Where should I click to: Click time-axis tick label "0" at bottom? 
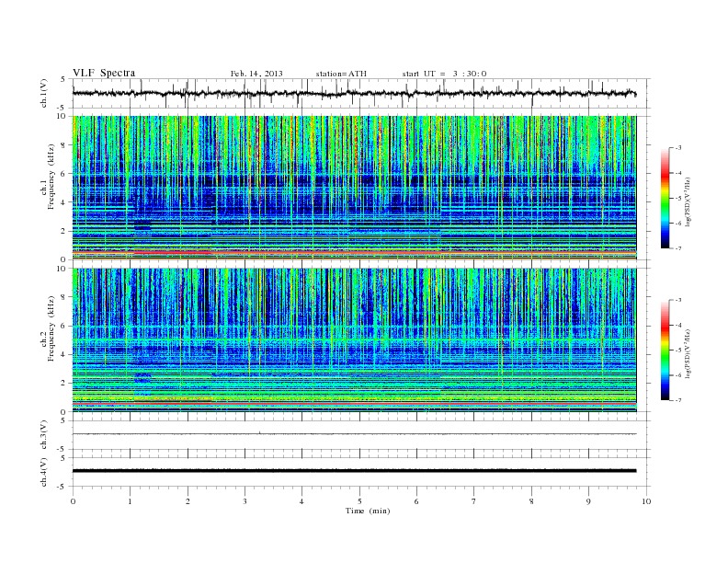coord(73,501)
